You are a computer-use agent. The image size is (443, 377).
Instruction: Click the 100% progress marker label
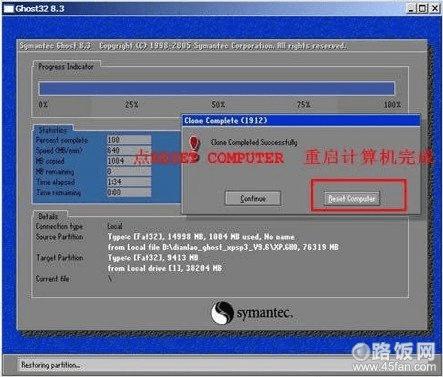coord(392,105)
